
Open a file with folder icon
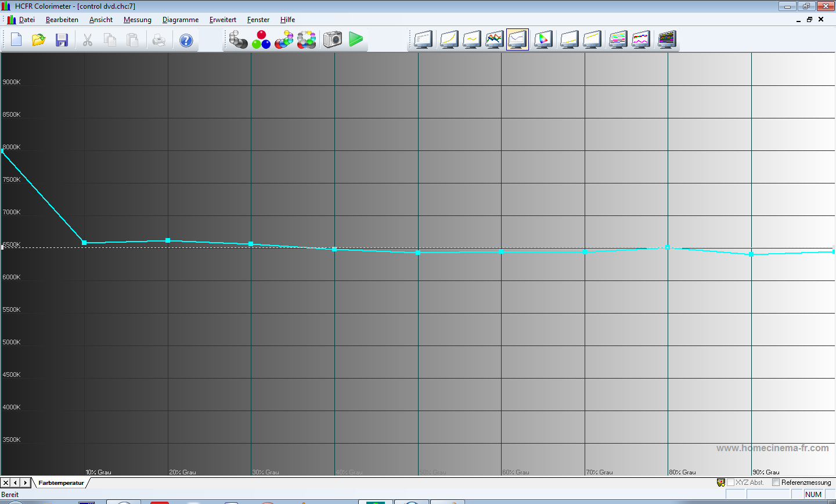39,39
